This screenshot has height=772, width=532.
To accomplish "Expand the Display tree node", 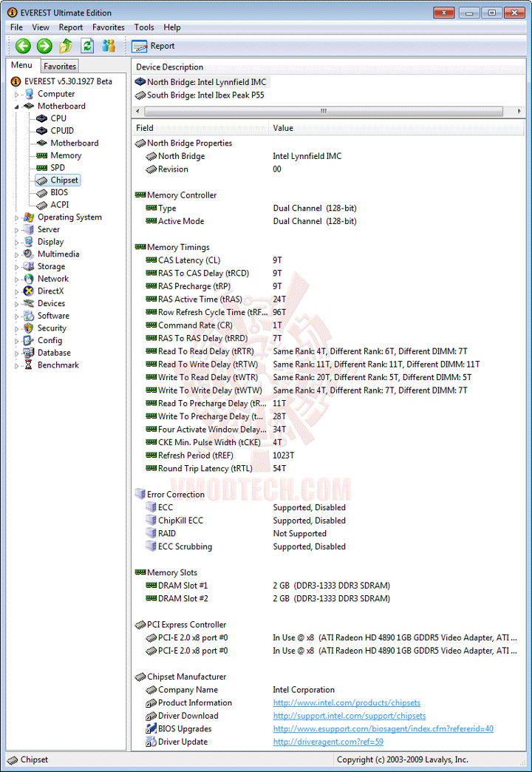I will [17, 242].
